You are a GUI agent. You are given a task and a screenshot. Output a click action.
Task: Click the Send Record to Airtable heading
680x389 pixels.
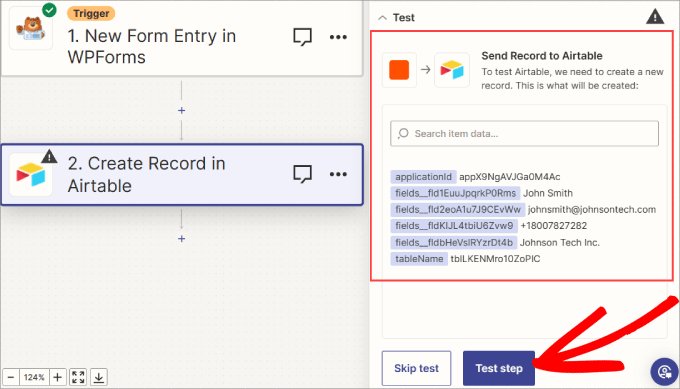542,56
